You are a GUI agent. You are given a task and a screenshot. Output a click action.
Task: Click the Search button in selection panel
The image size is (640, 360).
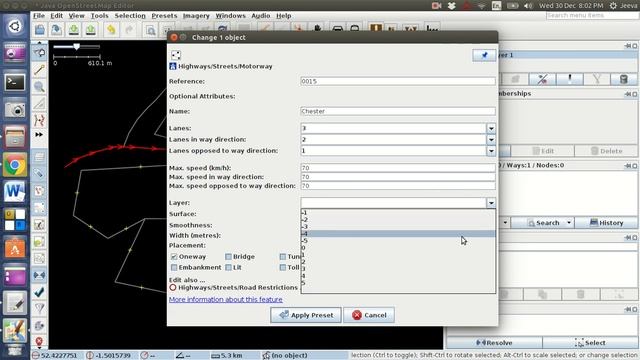pyautogui.click(x=543, y=223)
